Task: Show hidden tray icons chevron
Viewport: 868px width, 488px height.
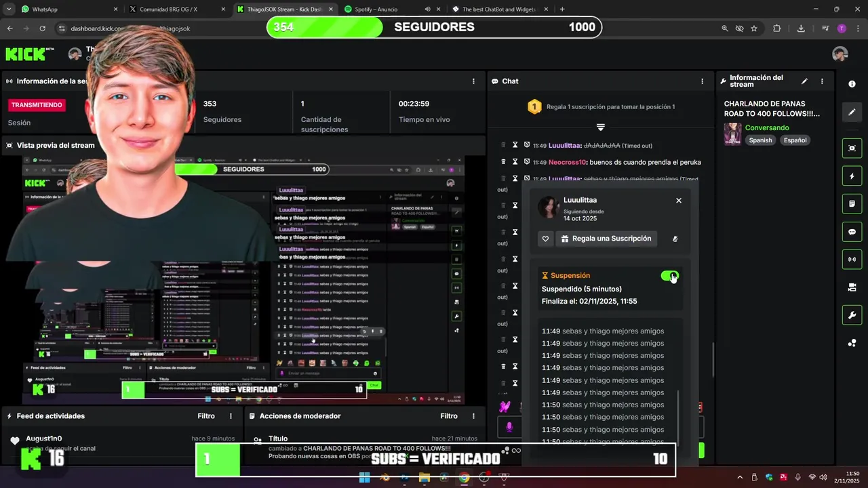Action: pyautogui.click(x=740, y=478)
